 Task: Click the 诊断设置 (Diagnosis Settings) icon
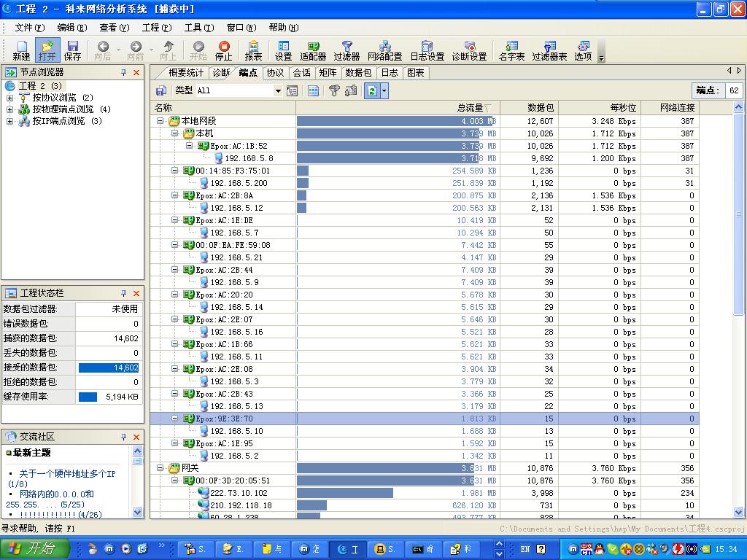[x=469, y=50]
